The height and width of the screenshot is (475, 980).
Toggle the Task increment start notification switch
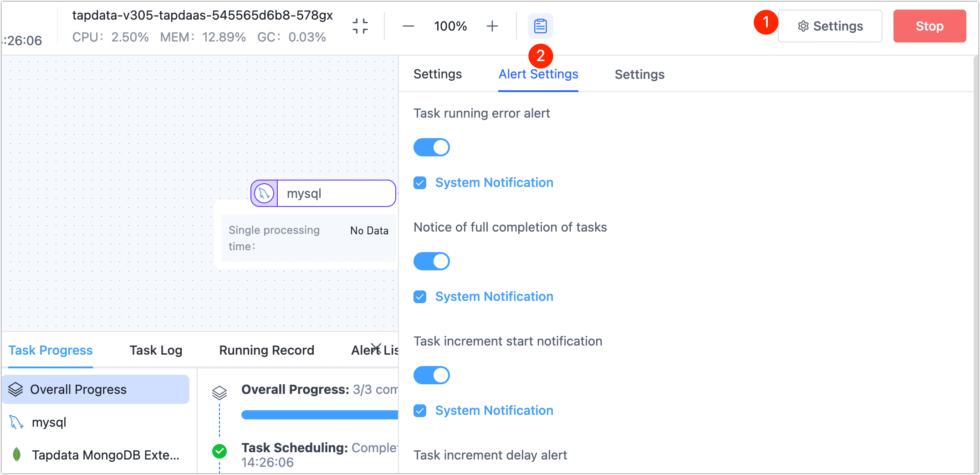click(x=431, y=375)
